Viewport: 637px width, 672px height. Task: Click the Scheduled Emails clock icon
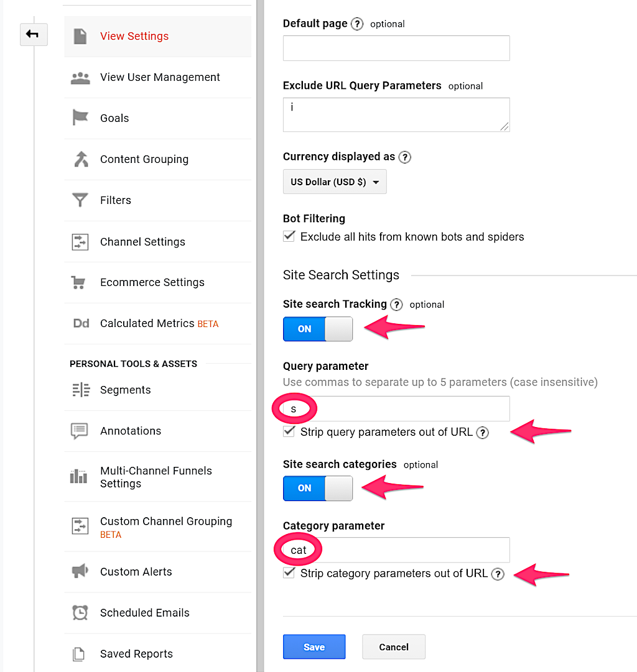point(80,613)
